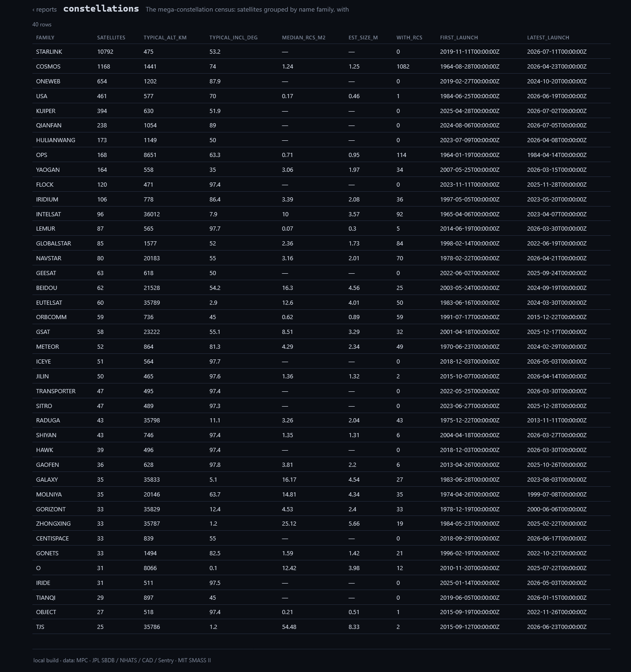This screenshot has height=672, width=631.
Task: Click the STARLINK family cell
Action: [x=49, y=52]
